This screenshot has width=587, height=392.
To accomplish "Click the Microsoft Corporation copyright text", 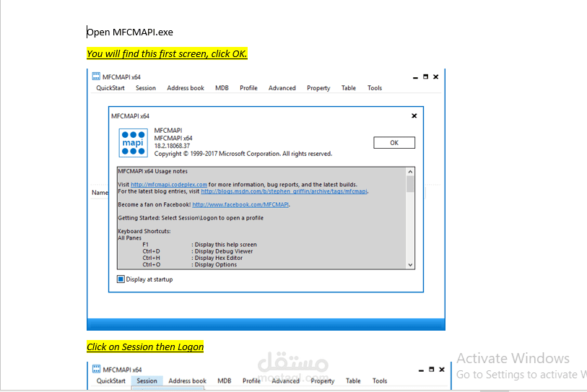I will (243, 154).
